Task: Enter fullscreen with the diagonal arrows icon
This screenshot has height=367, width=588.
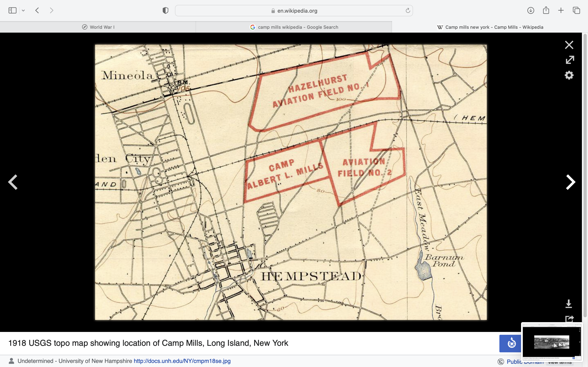Action: [x=570, y=60]
